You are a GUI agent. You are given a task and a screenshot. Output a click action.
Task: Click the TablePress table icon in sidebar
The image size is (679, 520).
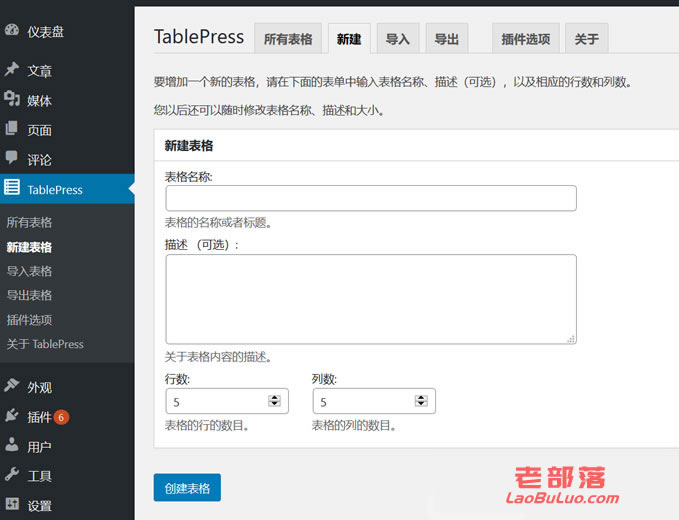(x=12, y=187)
